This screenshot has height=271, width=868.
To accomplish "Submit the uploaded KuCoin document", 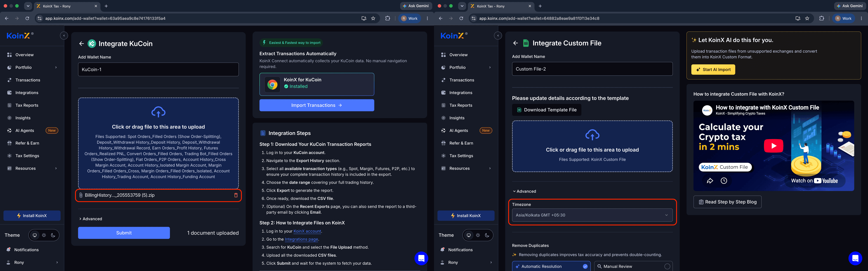I will (124, 233).
